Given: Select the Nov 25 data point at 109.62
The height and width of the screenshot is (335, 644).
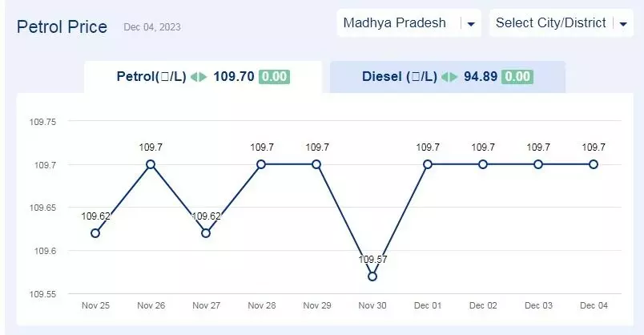Looking at the screenshot, I should [95, 233].
